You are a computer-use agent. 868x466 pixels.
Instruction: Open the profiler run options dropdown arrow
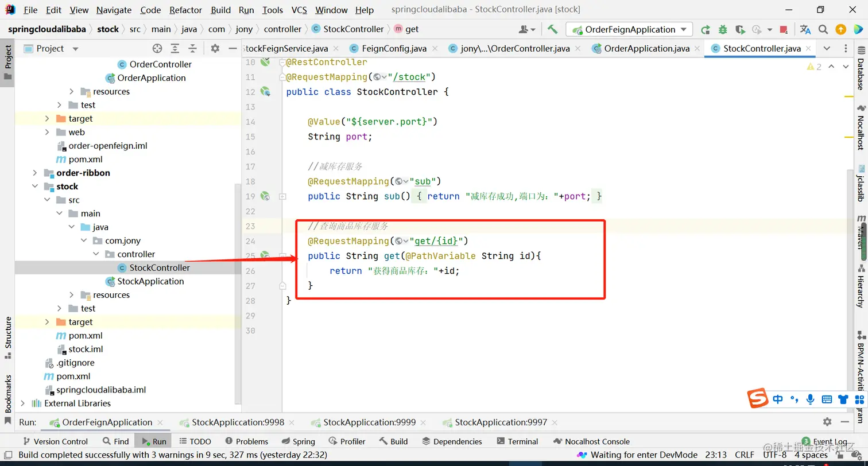pos(769,30)
